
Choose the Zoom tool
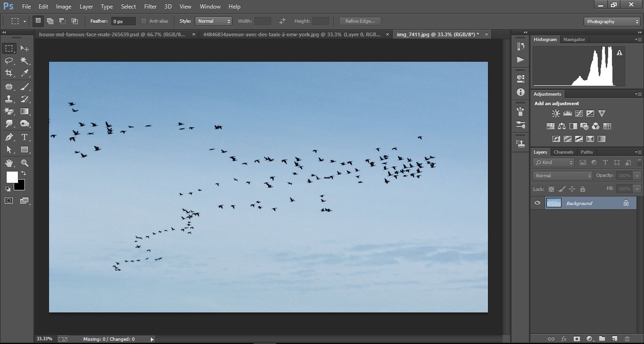pyautogui.click(x=25, y=163)
